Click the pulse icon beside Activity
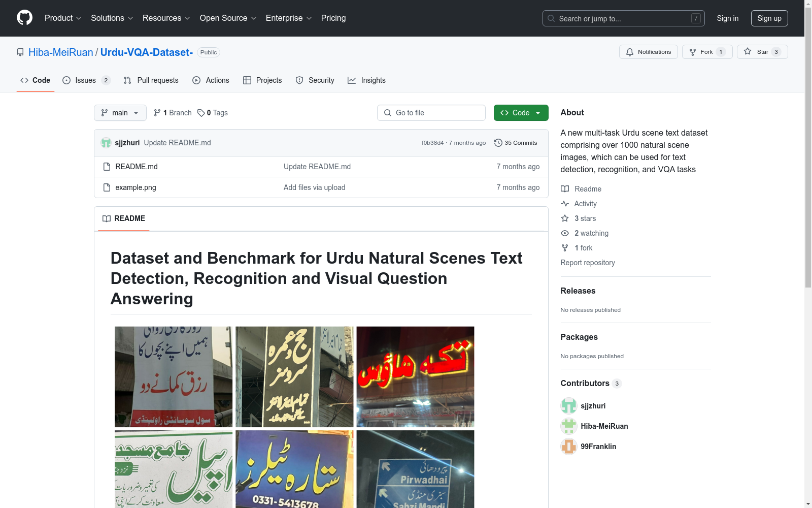 pyautogui.click(x=565, y=204)
